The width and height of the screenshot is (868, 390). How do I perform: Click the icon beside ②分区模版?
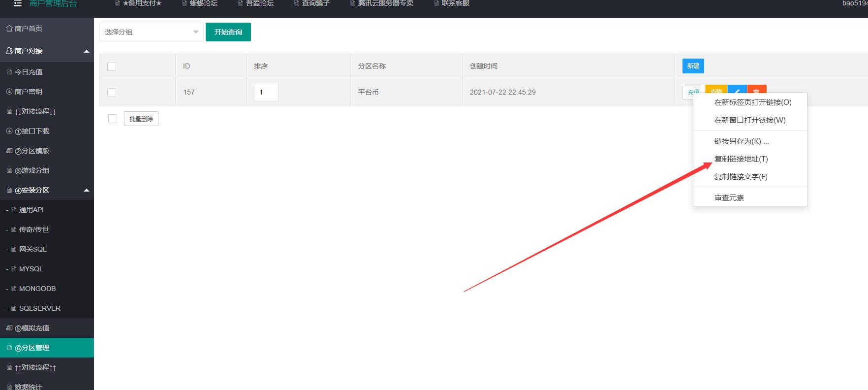click(x=9, y=151)
